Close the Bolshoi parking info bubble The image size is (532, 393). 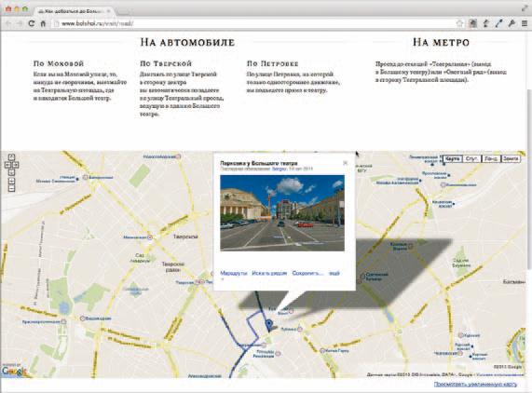click(x=346, y=163)
